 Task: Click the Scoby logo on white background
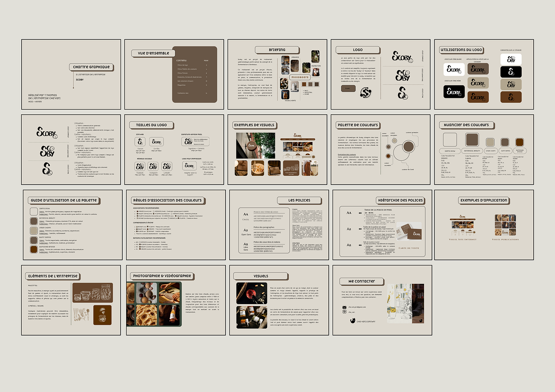click(x=454, y=70)
